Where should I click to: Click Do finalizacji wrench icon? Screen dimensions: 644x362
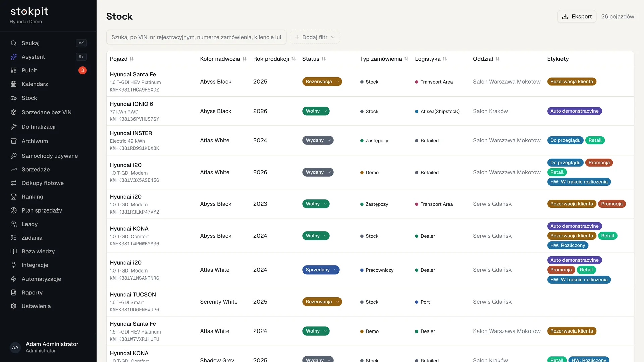point(14,127)
